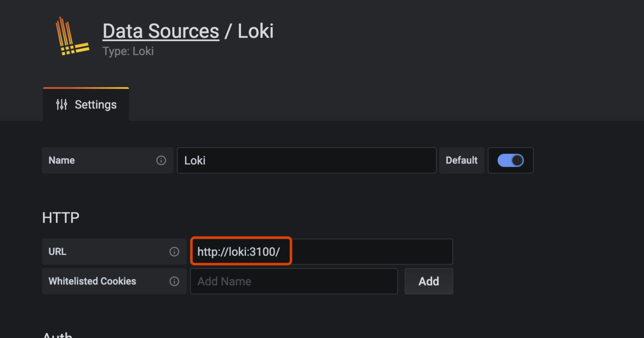Click the Add Name cookie input
This screenshot has height=338, width=644.
coord(293,281)
